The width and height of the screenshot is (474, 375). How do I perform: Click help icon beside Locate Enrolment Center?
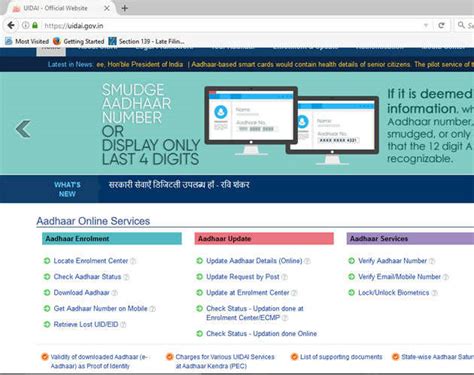pos(133,261)
